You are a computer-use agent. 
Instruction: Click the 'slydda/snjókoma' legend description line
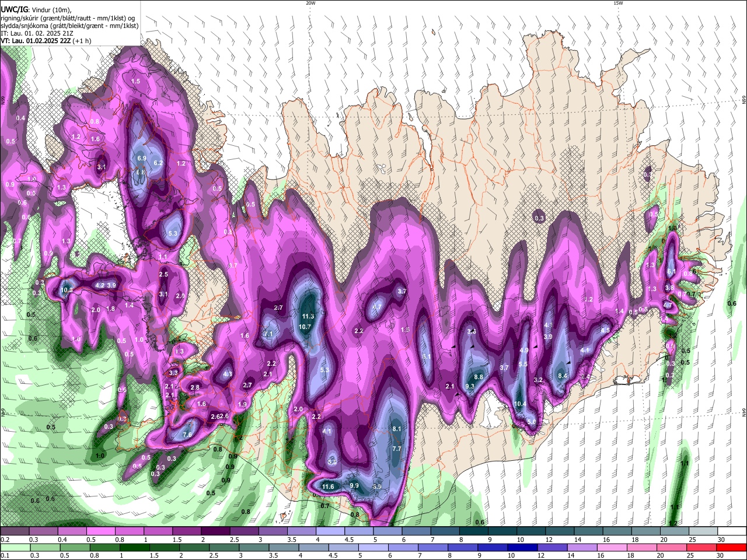[69, 26]
